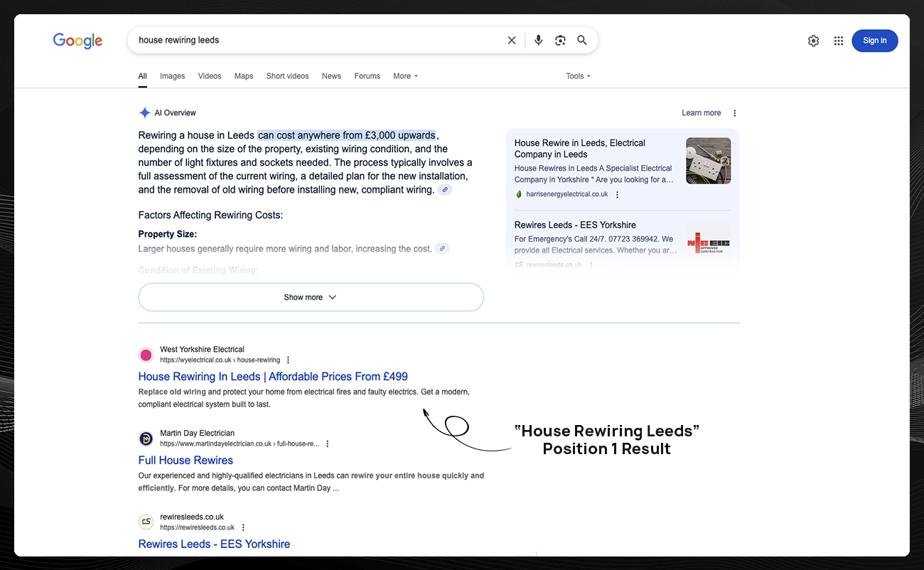Open the Tools dropdown

(x=578, y=76)
